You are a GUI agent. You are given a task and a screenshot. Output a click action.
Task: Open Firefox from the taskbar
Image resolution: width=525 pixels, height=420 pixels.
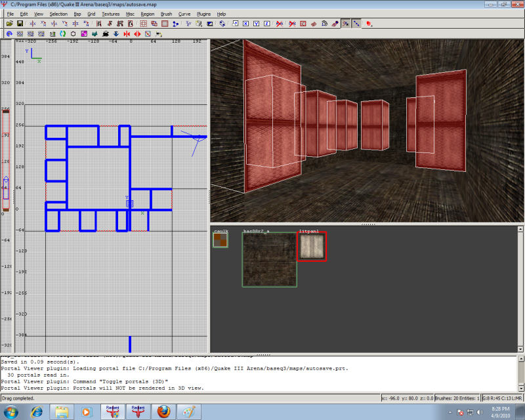coord(163,411)
